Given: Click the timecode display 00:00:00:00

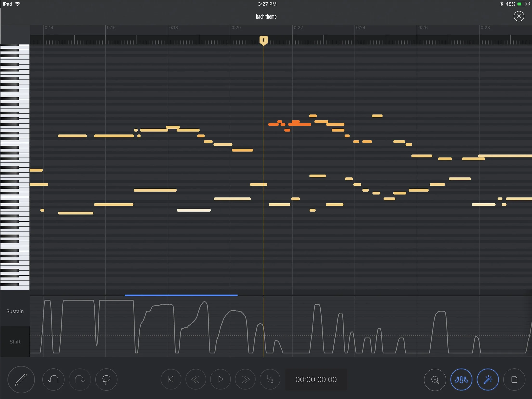Looking at the screenshot, I should pos(316,379).
